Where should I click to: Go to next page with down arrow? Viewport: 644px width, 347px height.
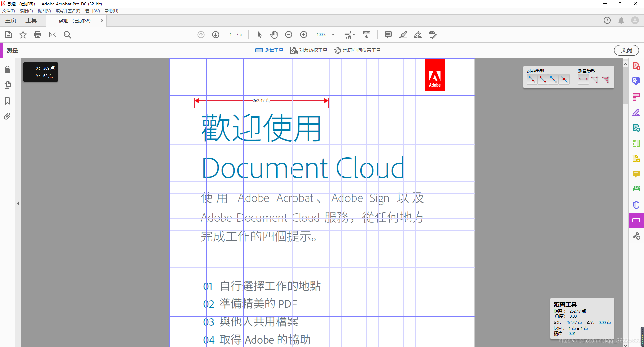(216, 35)
